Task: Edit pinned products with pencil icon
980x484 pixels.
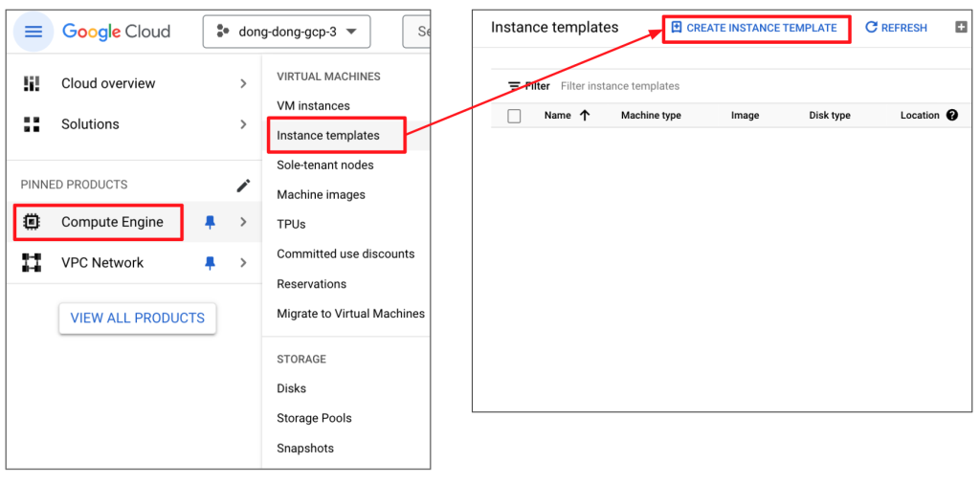Action: pyautogui.click(x=243, y=186)
